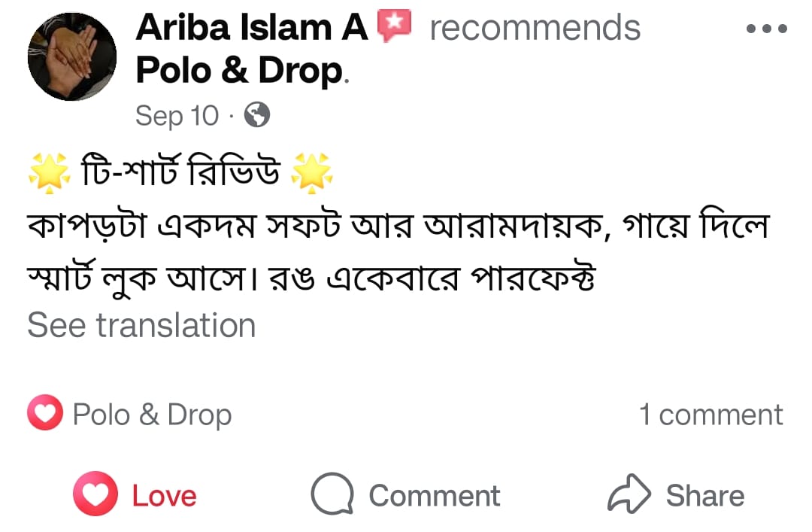
Task: Open Ariba Islam A's profile picture
Action: click(x=72, y=56)
